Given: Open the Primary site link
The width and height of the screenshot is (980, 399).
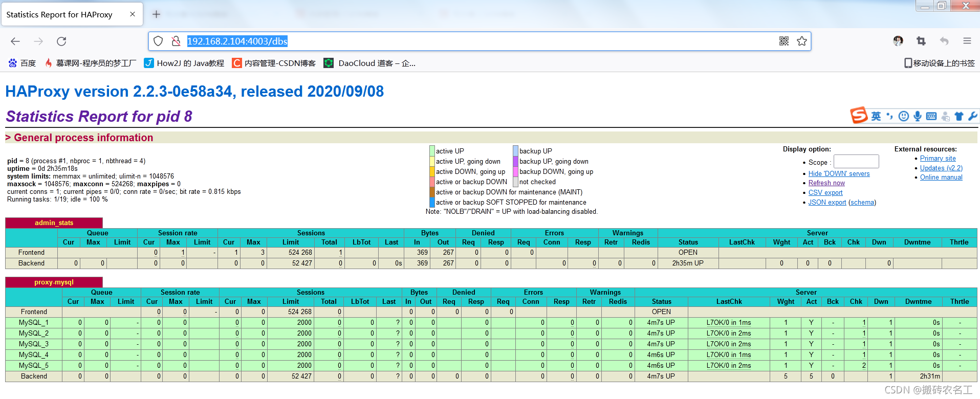Looking at the screenshot, I should pos(938,158).
